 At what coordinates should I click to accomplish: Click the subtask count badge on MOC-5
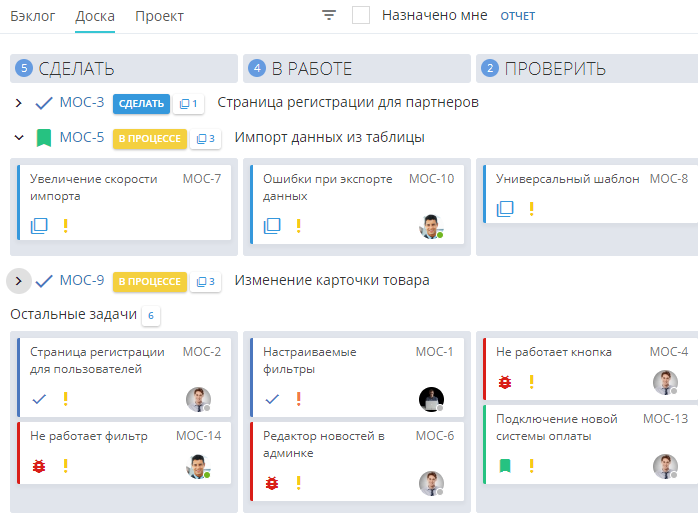206,138
